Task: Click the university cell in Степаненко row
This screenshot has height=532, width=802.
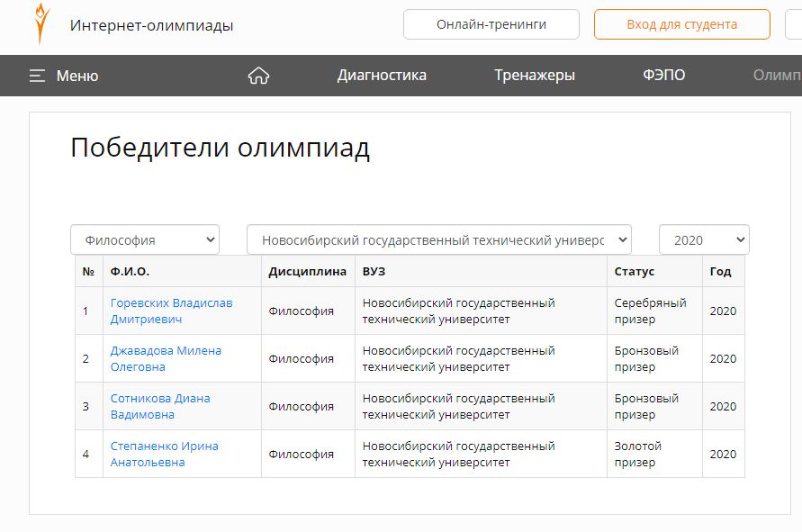Action: coord(481,454)
